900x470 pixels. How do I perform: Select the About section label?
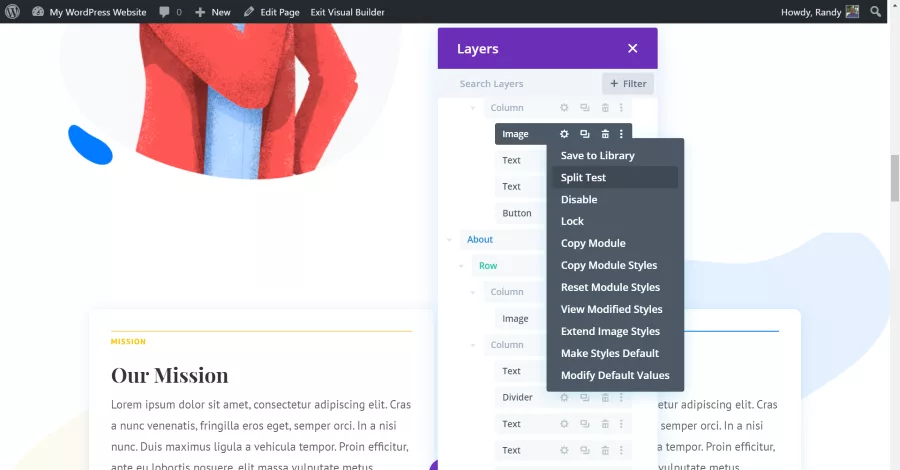coord(480,239)
